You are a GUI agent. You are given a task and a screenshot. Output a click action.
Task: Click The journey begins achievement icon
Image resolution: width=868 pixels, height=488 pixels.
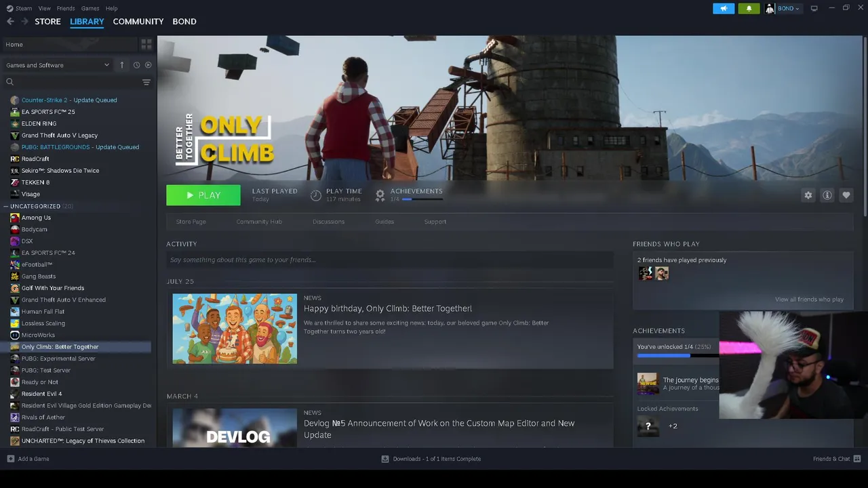pyautogui.click(x=648, y=384)
